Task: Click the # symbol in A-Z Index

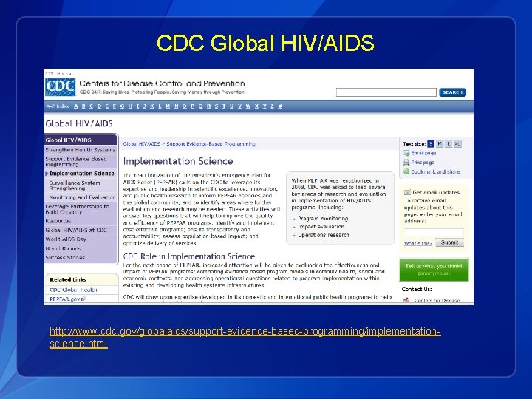Action: coord(280,106)
